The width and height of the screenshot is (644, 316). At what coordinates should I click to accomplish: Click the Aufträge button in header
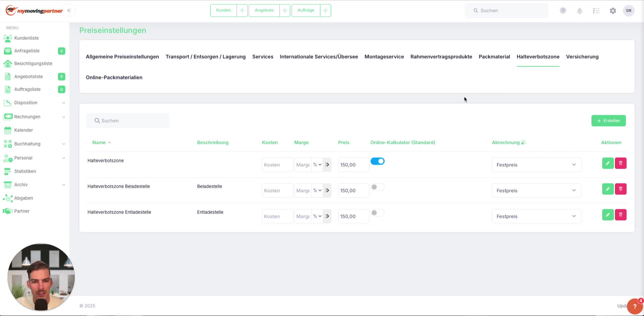click(x=306, y=10)
